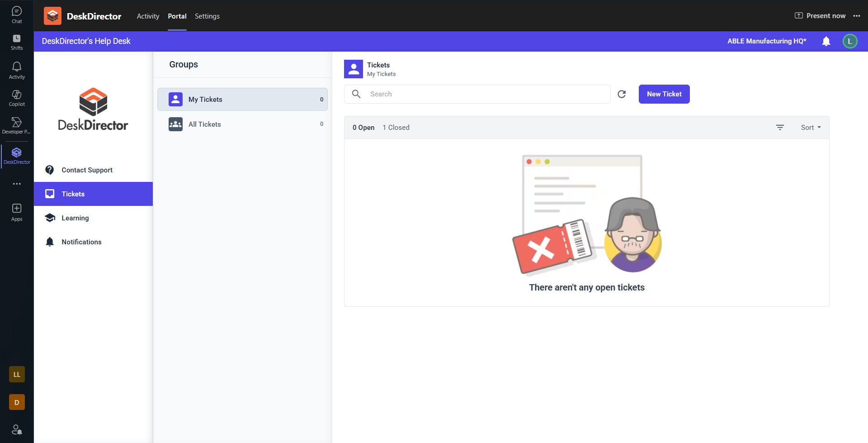The image size is (868, 443).
Task: Click ABLE Manufacturing HQ* company name
Action: (x=767, y=41)
